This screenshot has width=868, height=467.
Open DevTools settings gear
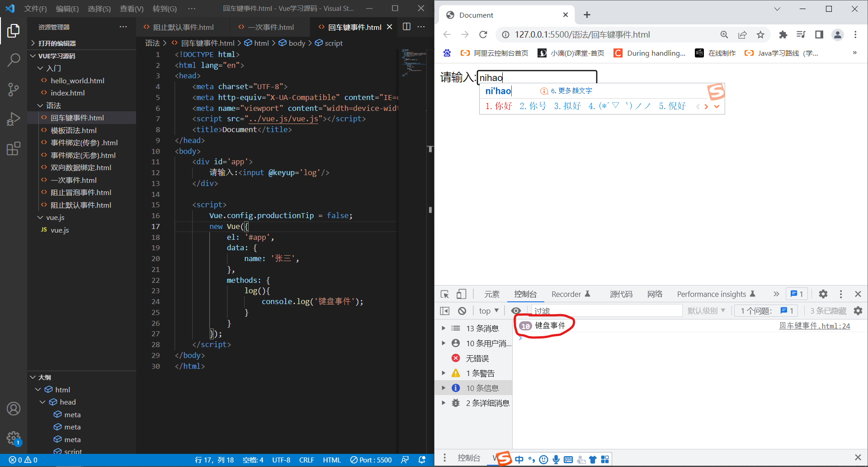coord(823,294)
